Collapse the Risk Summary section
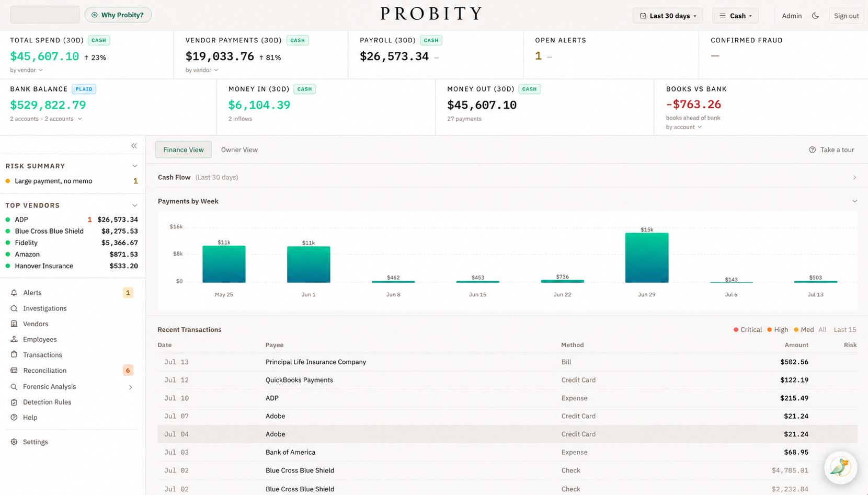This screenshot has width=868, height=495. pyautogui.click(x=134, y=166)
